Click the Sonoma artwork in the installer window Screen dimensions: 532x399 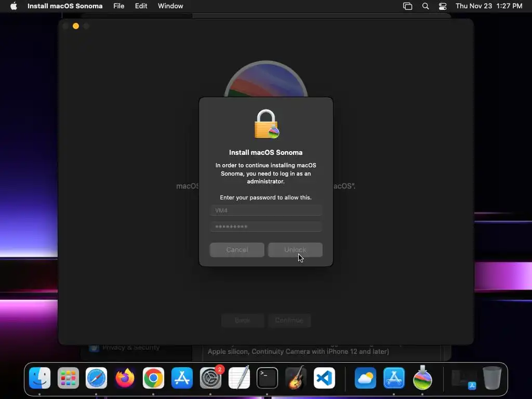tap(266, 79)
